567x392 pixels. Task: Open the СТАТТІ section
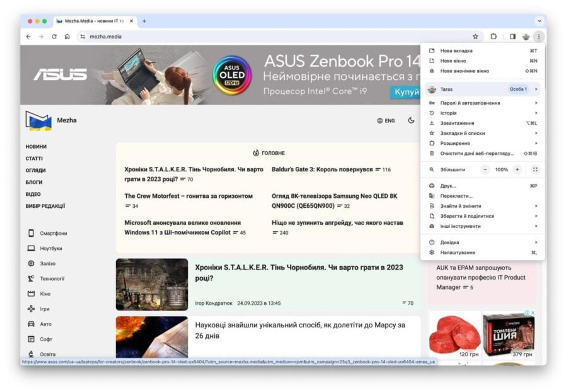coord(34,158)
